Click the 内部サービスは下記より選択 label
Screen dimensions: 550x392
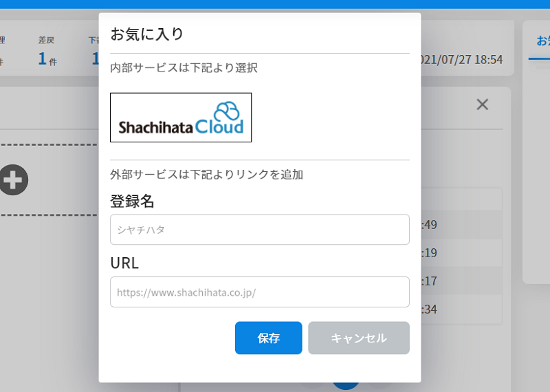point(184,67)
